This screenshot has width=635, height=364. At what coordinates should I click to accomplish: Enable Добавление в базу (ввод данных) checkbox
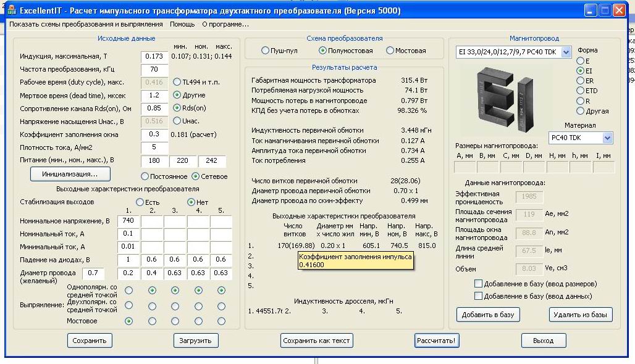(478, 296)
